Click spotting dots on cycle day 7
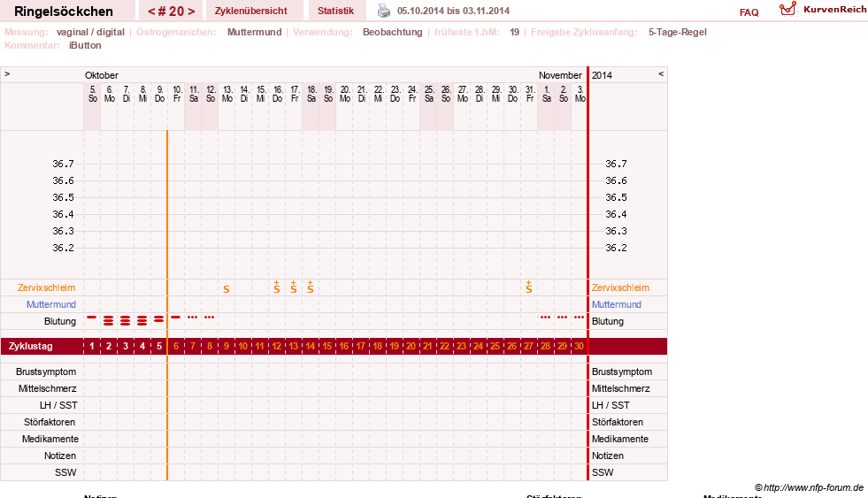 [x=192, y=317]
